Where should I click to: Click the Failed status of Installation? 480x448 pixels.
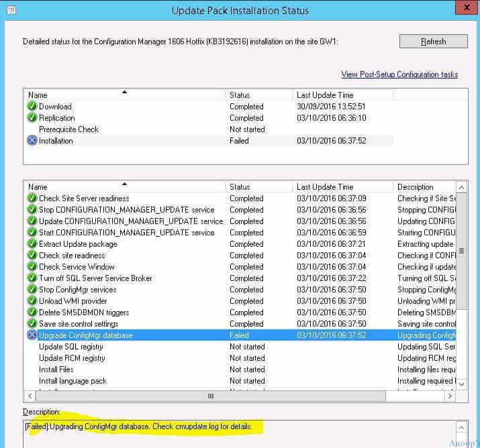tap(239, 141)
